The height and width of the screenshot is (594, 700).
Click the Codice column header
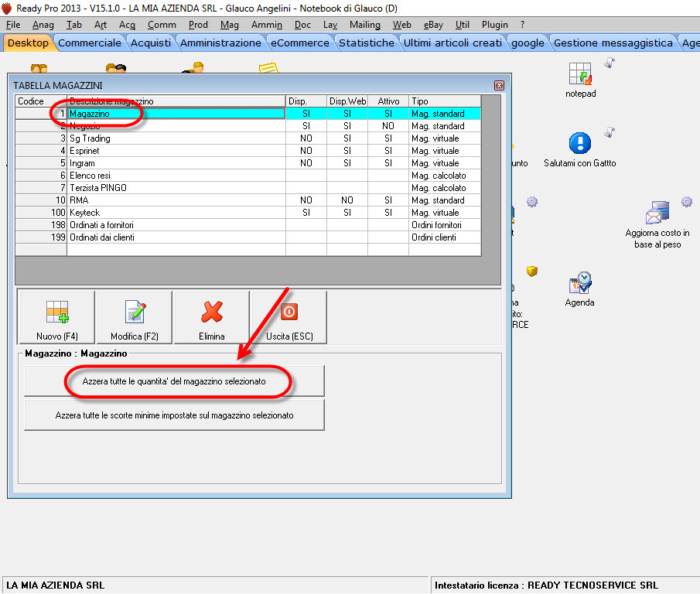coord(41,101)
